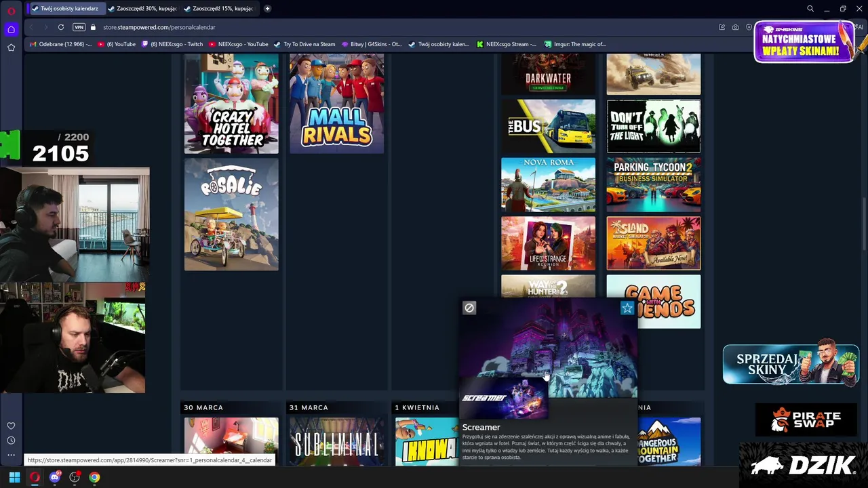Viewport: 868px width, 488px height.
Task: Click the edit/pinboard icon in address bar
Action: click(722, 27)
